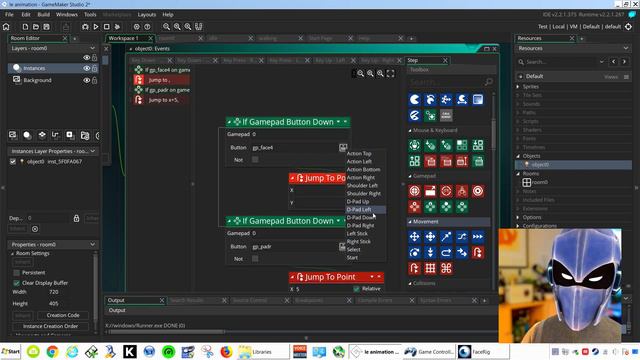Click the create instance layer circle icon
The height and width of the screenshot is (360, 640).
tap(27, 135)
